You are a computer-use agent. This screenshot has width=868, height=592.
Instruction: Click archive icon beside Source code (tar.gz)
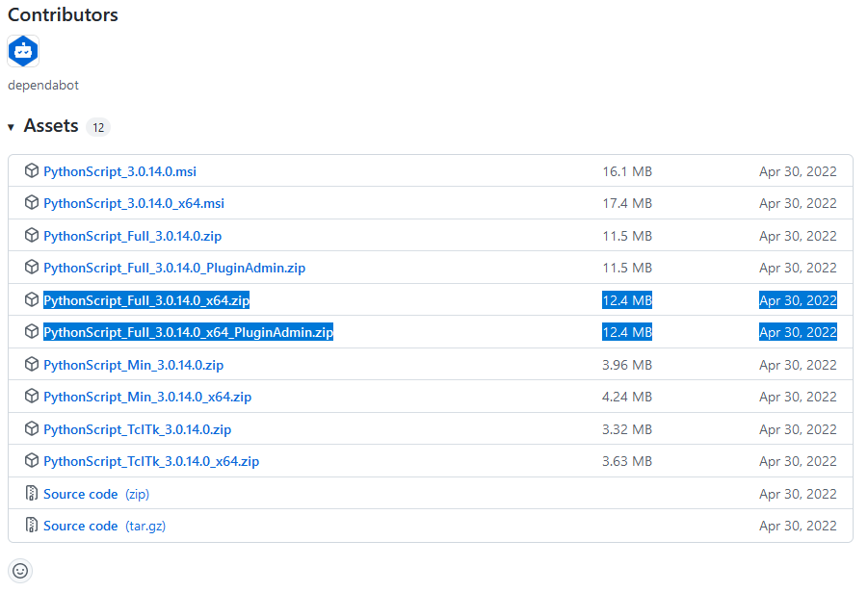(32, 525)
